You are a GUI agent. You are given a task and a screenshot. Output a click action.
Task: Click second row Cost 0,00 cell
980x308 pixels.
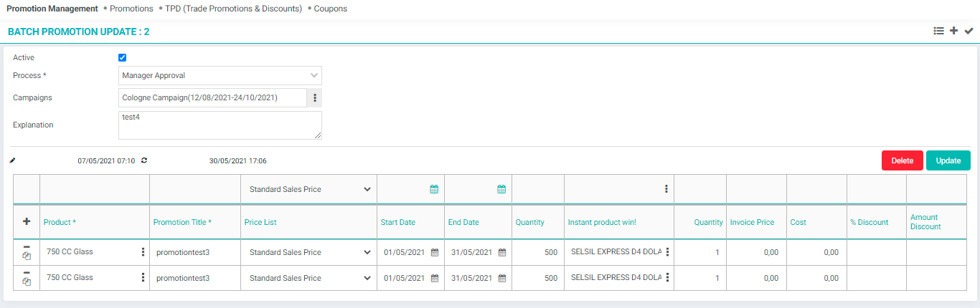tap(816, 278)
